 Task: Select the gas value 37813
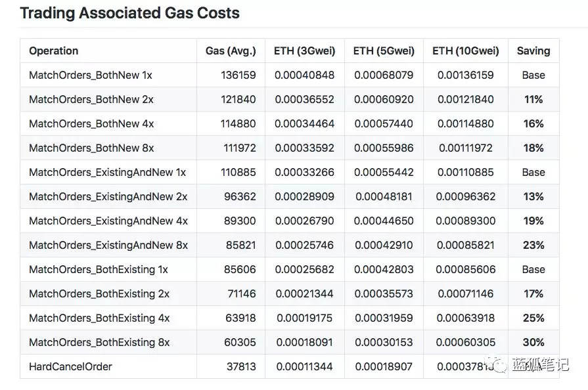(x=241, y=366)
